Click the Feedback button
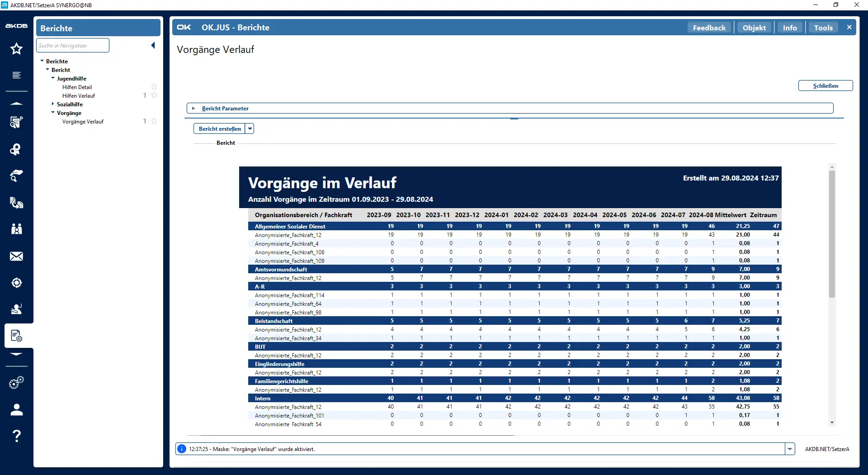Screen dimensions: 868x475 [709, 28]
